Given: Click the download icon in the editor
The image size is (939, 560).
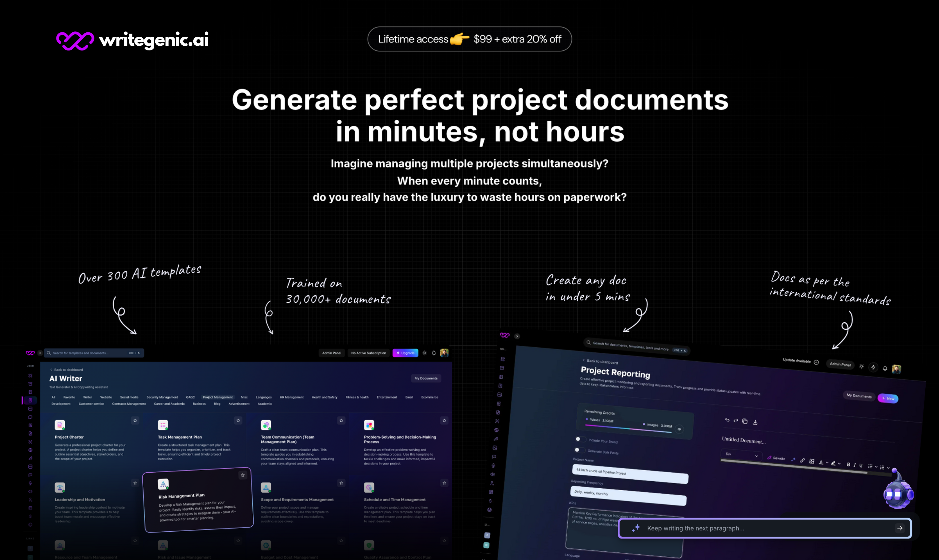Looking at the screenshot, I should click(755, 422).
